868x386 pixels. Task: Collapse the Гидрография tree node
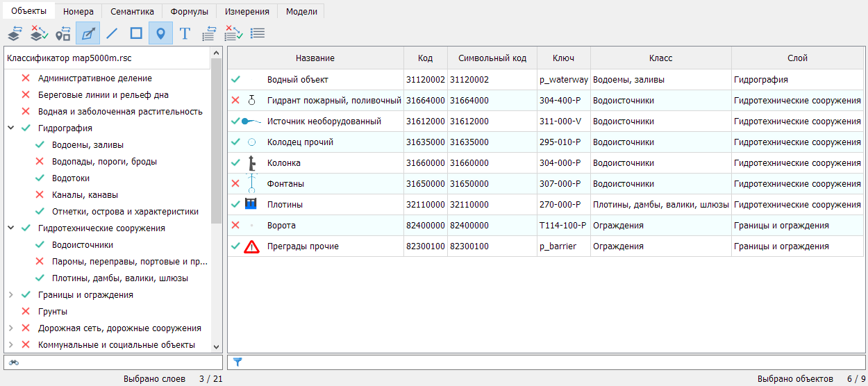click(11, 128)
